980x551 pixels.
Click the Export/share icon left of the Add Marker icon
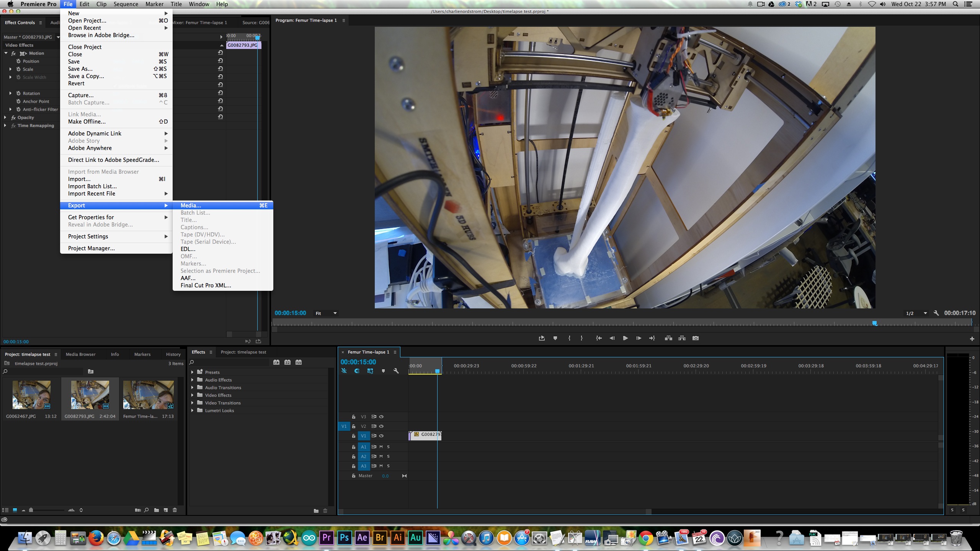click(542, 338)
